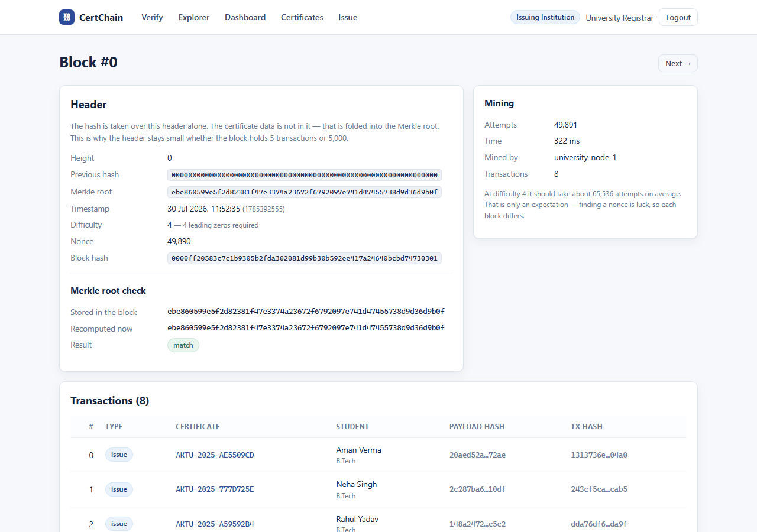Select the Previous hash value of zeros
The height and width of the screenshot is (532, 757).
[x=305, y=175]
